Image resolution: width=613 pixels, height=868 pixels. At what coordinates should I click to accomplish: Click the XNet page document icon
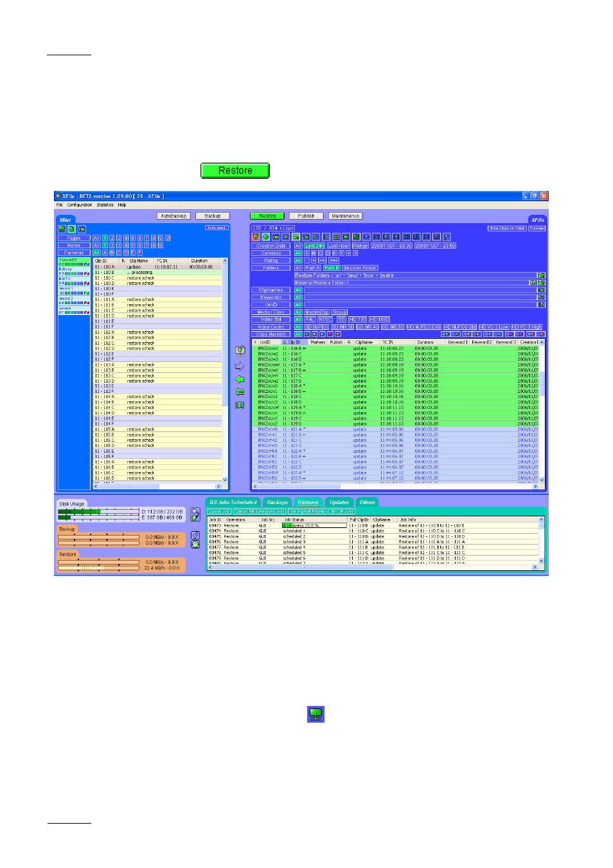(x=71, y=229)
